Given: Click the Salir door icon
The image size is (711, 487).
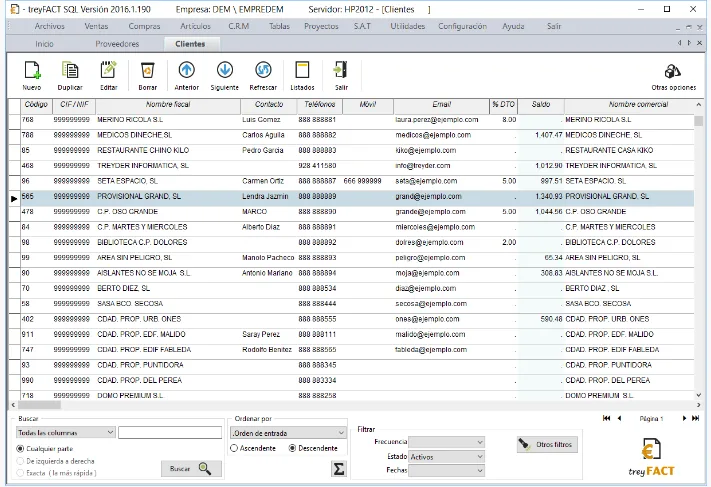Looking at the screenshot, I should 341,70.
